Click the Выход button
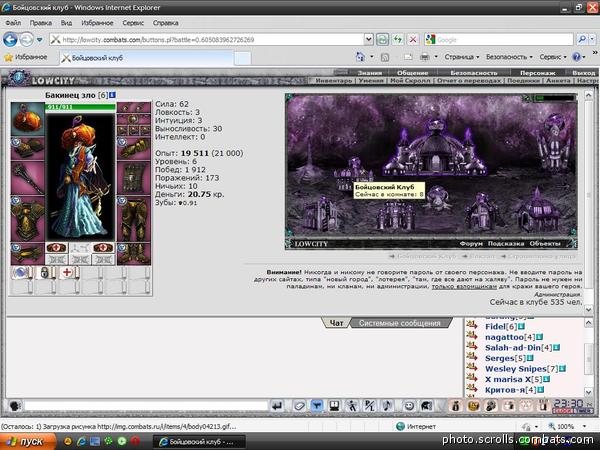The height and width of the screenshot is (450, 600). (584, 73)
